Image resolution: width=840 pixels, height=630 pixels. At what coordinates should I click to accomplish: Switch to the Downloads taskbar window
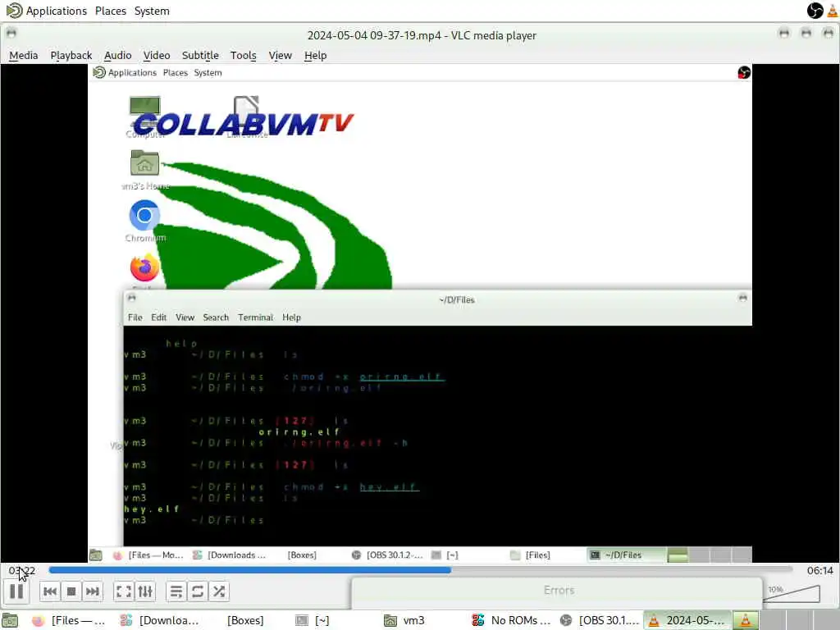pyautogui.click(x=161, y=620)
